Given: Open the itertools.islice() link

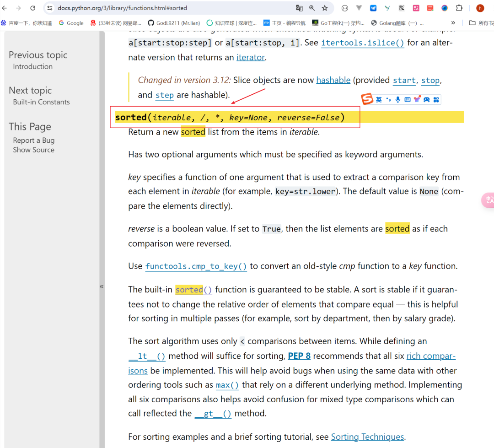Looking at the screenshot, I should [363, 43].
